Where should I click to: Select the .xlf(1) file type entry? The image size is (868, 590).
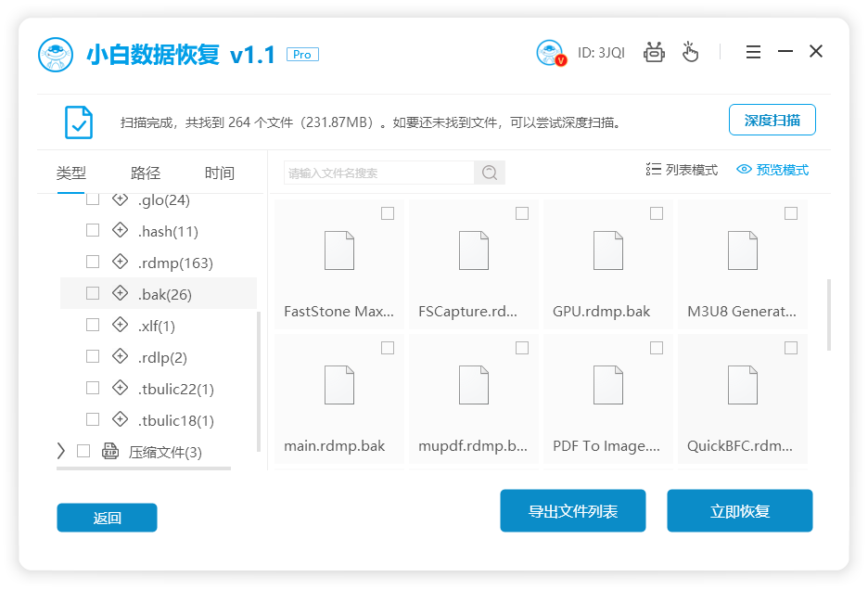156,326
